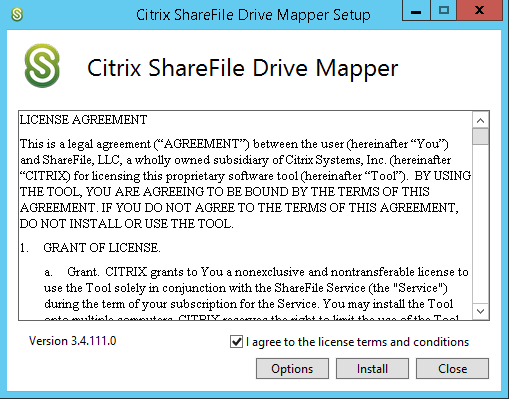Screen dimensions: 509x399
Task: Minimize the Setup window
Action: 416,11
